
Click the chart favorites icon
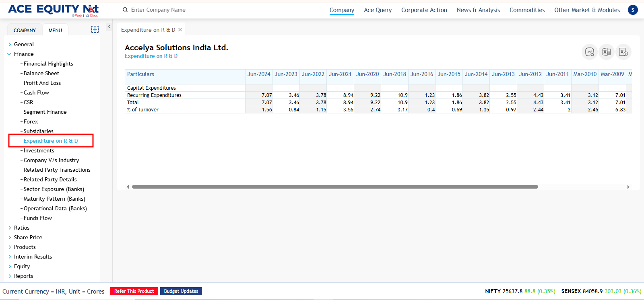point(590,52)
